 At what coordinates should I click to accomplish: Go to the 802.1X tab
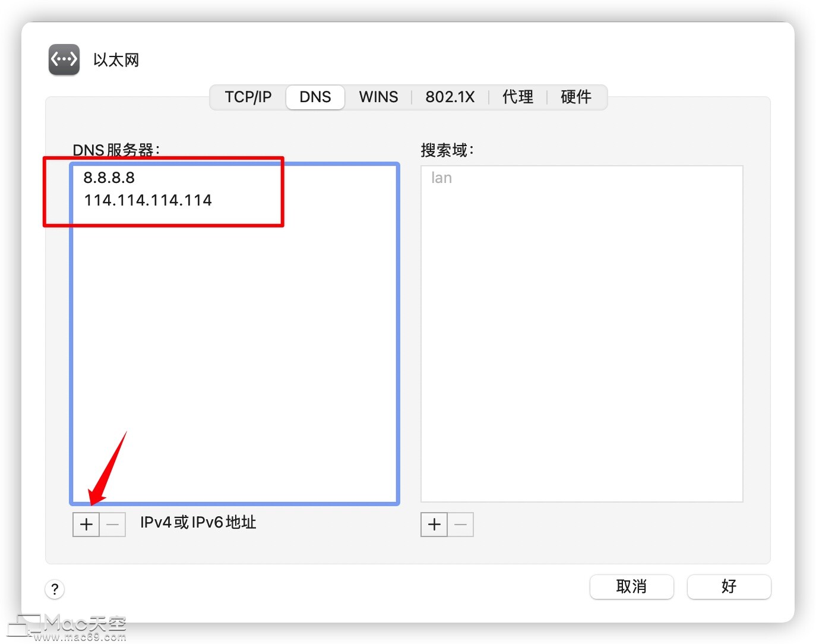(450, 97)
